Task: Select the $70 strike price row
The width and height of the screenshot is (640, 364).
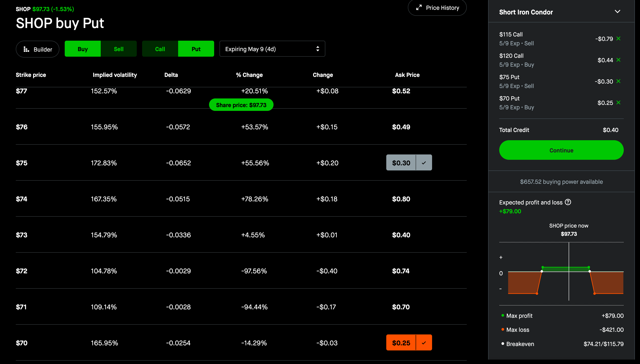Action: pos(241,343)
